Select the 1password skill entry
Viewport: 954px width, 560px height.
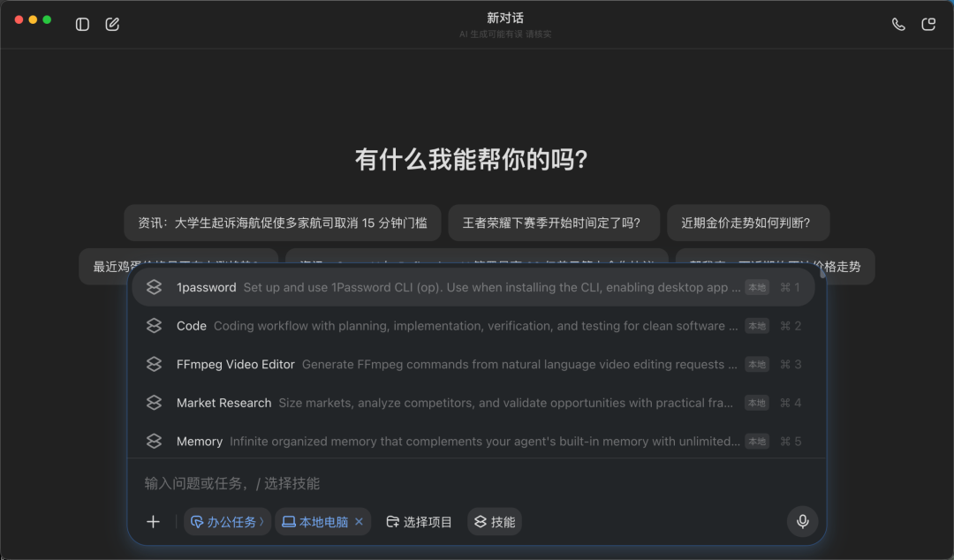[x=473, y=287]
